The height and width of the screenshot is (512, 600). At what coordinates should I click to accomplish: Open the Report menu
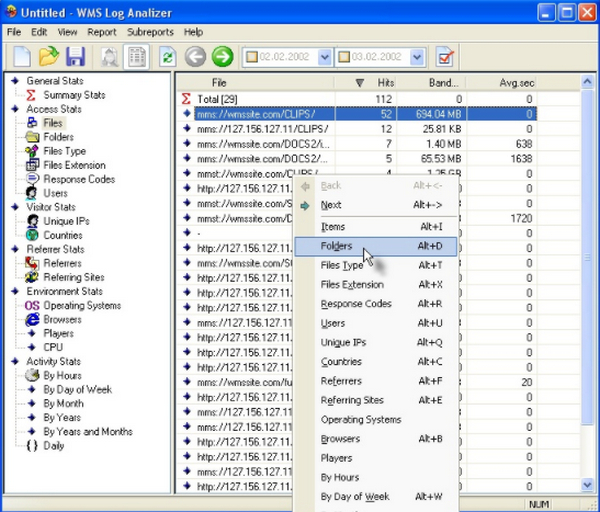click(x=102, y=32)
